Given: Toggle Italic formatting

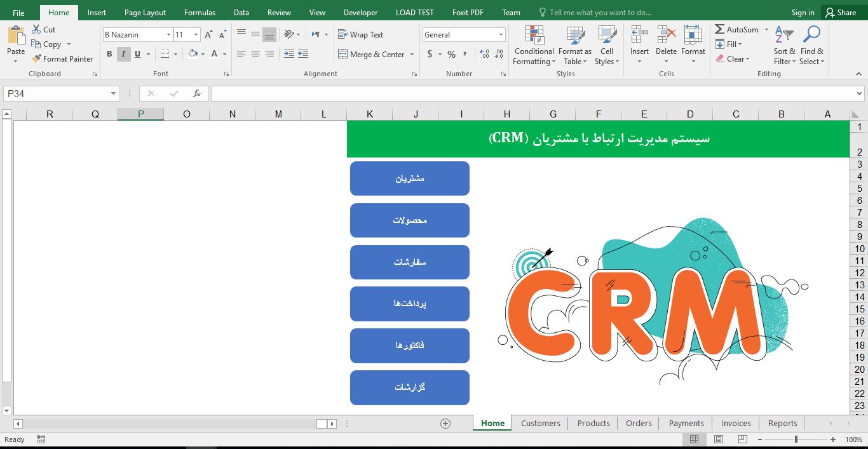Looking at the screenshot, I should click(123, 54).
